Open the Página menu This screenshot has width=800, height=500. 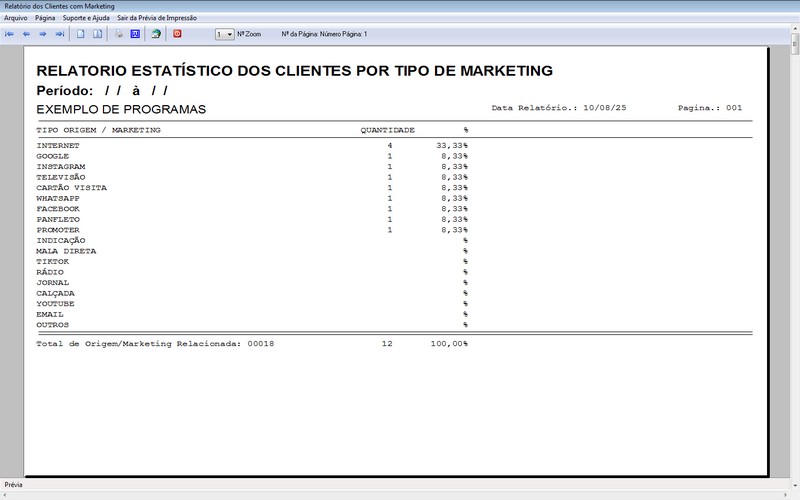click(x=45, y=18)
